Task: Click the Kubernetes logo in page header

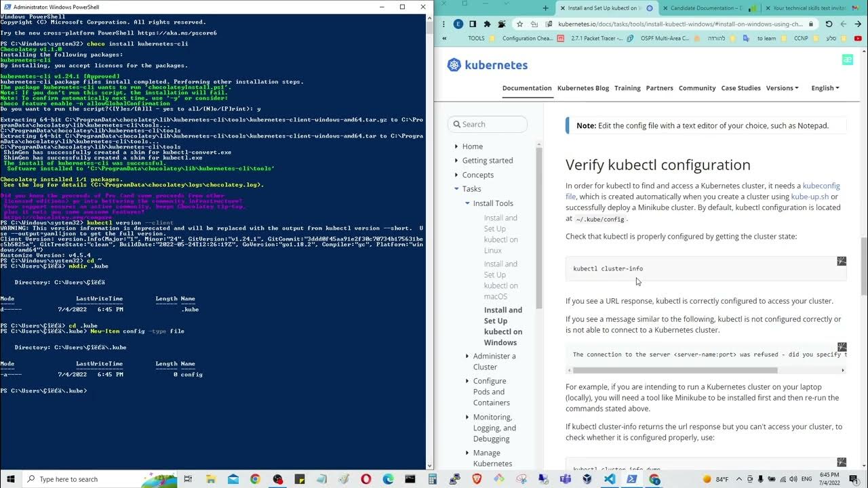Action: point(487,65)
